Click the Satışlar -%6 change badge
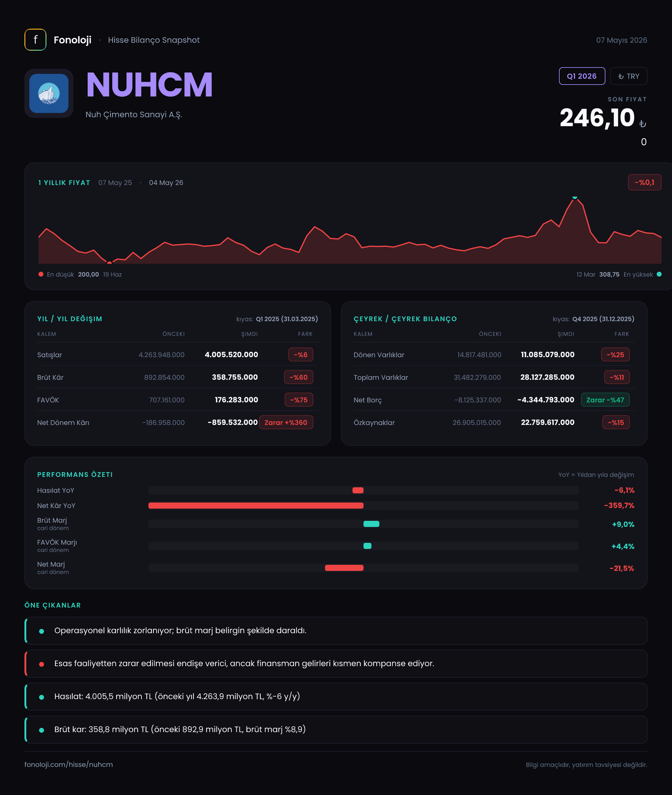672x795 pixels. [301, 355]
